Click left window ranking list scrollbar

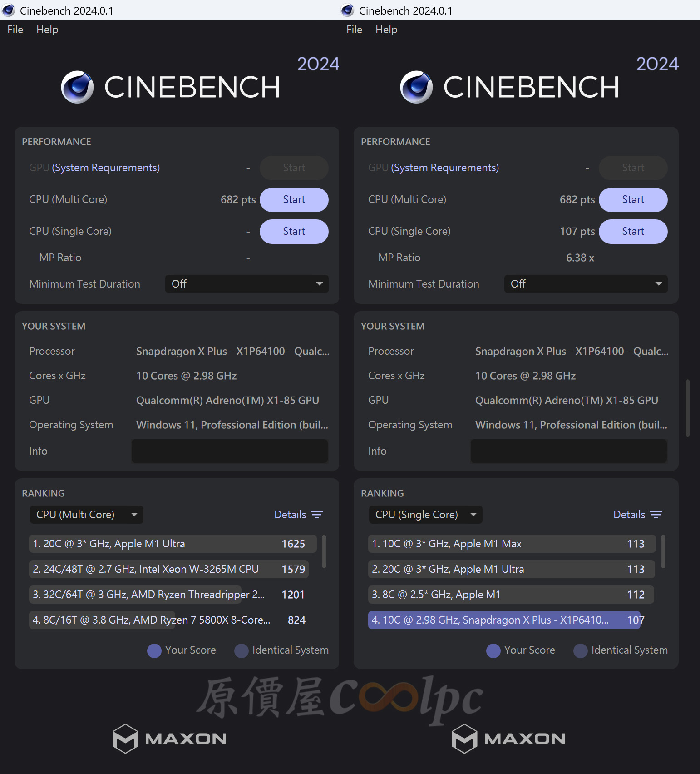(324, 551)
